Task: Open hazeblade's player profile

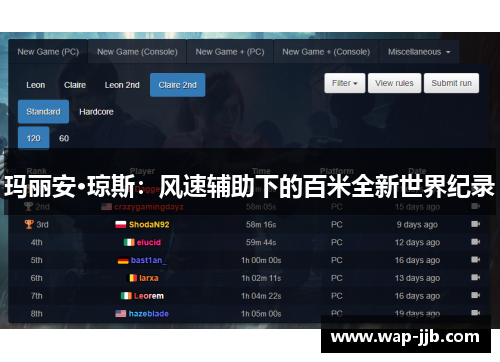Action: click(x=149, y=314)
